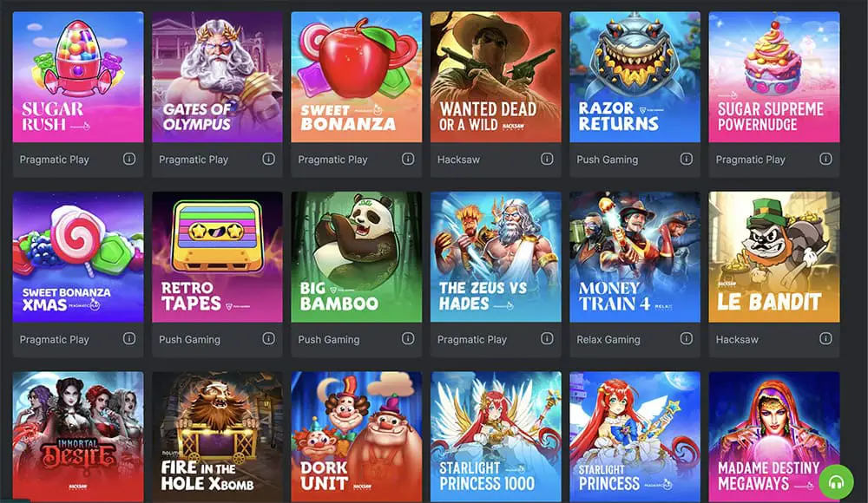Image resolution: width=868 pixels, height=503 pixels.
Task: Launch The Zeus vs Hades game tile
Action: pos(496,257)
